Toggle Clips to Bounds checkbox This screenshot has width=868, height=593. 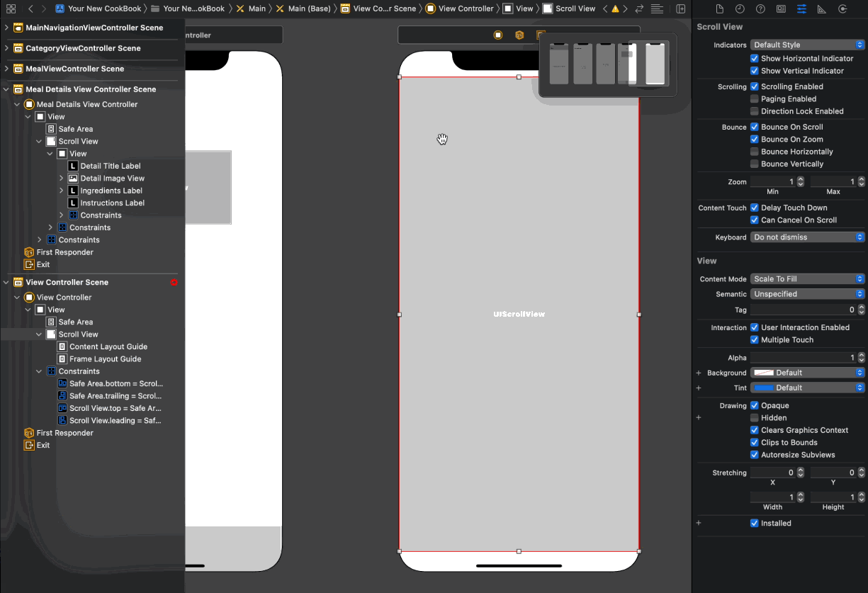[x=755, y=443]
